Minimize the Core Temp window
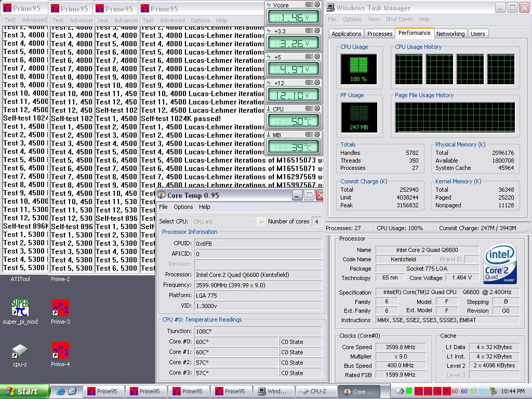The image size is (532, 399). [x=297, y=195]
